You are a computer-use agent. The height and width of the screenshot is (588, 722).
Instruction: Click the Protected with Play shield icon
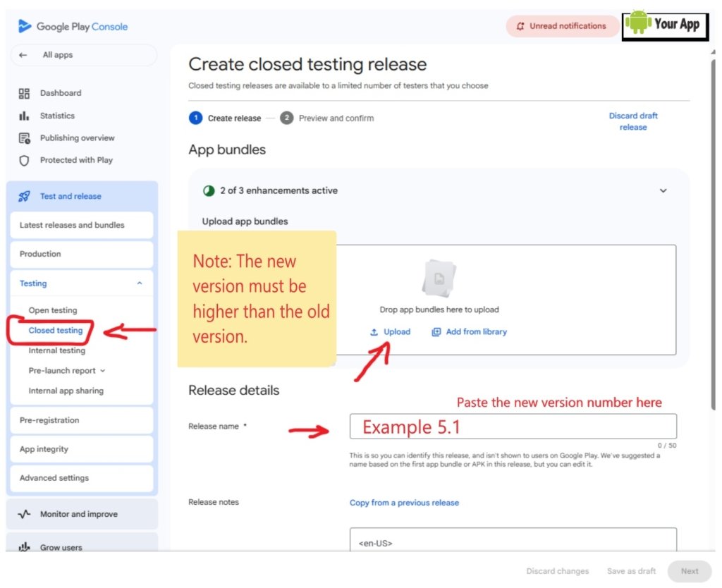point(24,160)
